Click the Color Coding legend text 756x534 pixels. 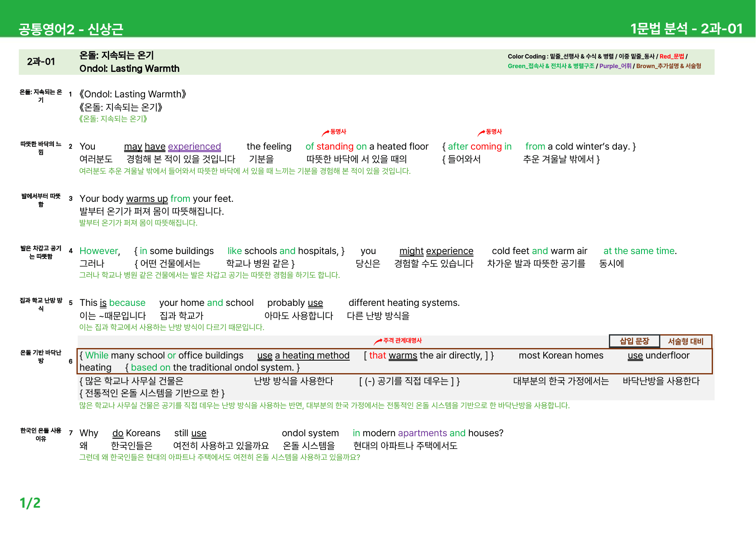[x=604, y=61]
